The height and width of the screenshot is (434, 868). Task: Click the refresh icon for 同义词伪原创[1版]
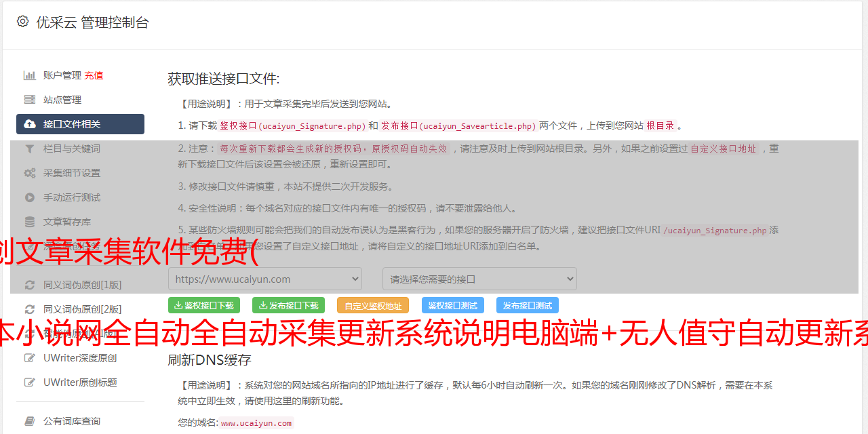coord(30,285)
